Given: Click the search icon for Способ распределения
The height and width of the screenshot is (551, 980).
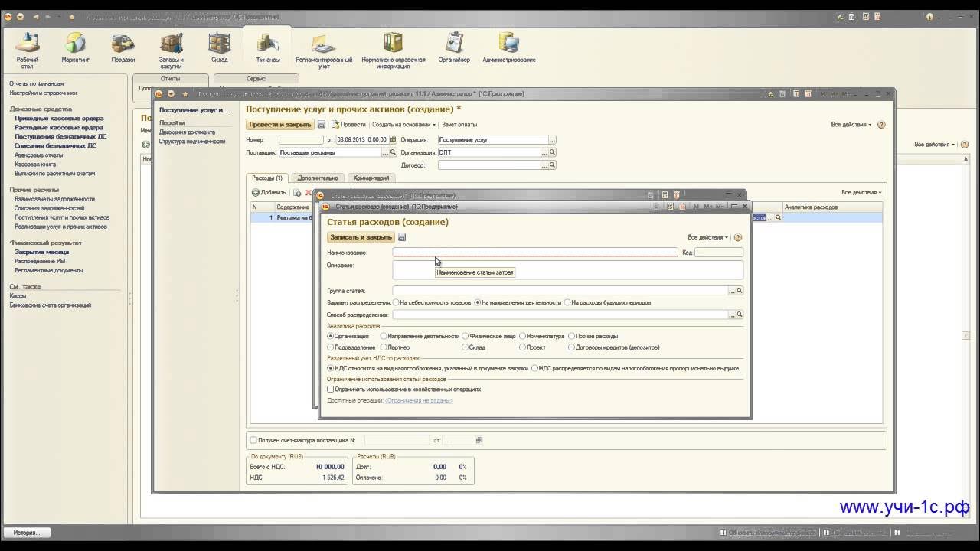Looking at the screenshot, I should click(739, 315).
